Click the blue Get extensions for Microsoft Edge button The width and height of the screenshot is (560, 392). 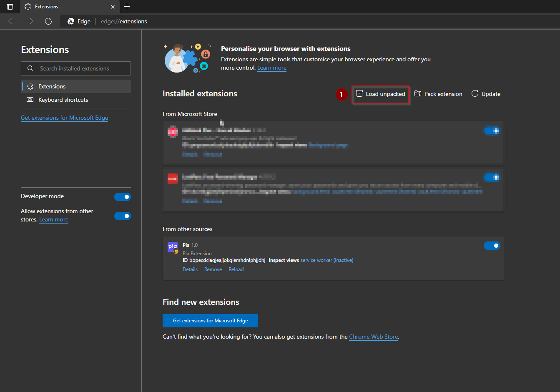[x=210, y=321]
